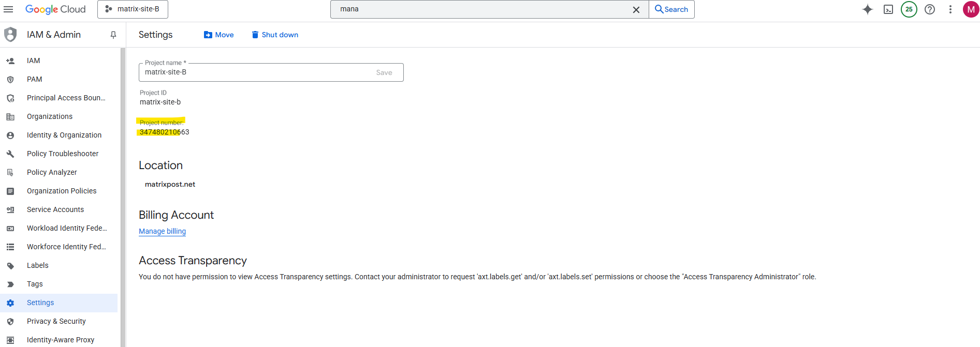
Task: Click the Policy Analyzer document icon
Action: (x=10, y=173)
